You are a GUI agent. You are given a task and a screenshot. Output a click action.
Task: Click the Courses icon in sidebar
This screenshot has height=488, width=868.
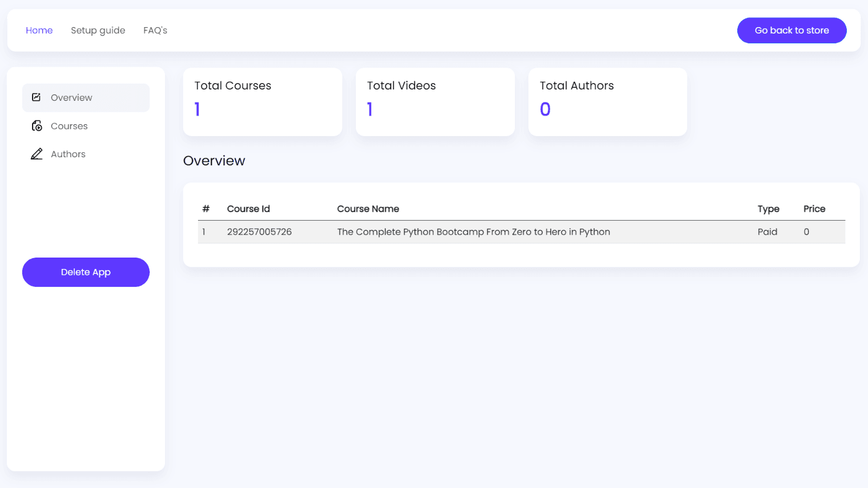[x=36, y=126]
